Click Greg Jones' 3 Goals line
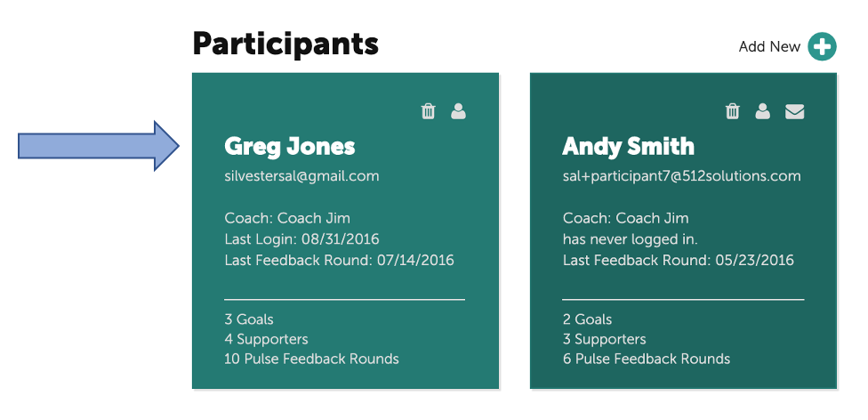 [x=249, y=319]
